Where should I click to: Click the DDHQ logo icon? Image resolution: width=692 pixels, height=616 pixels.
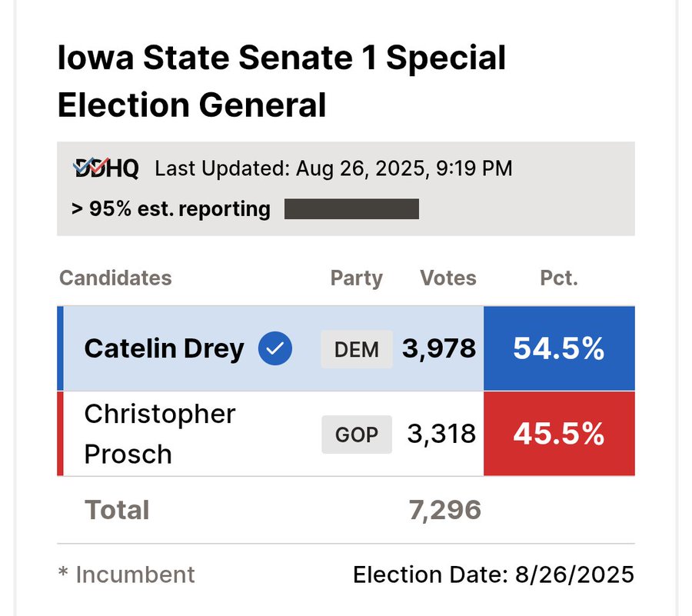tap(105, 168)
